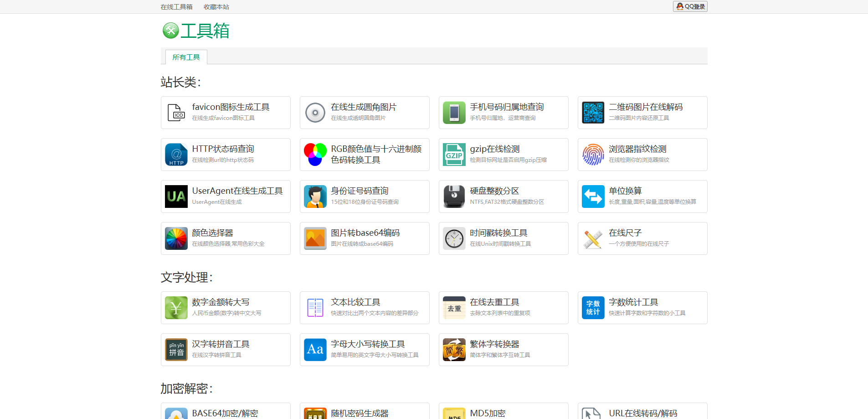Select the GZIP在线检测 icon
Image resolution: width=868 pixels, height=419 pixels.
click(454, 155)
